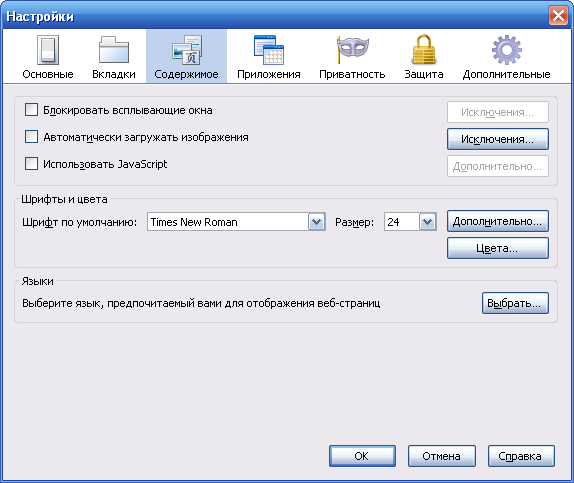
Task: Open the font size 24 dropdown arrow
Action: click(428, 222)
